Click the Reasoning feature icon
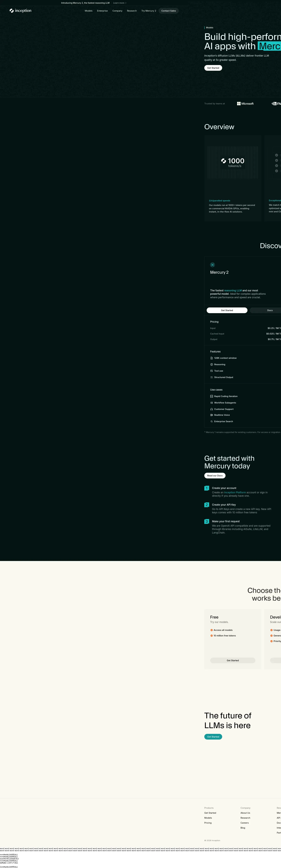Image resolution: width=281 pixels, height=868 pixels. [x=211, y=365]
